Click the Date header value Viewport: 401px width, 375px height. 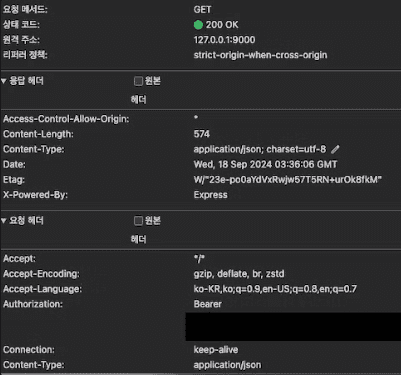coord(265,165)
